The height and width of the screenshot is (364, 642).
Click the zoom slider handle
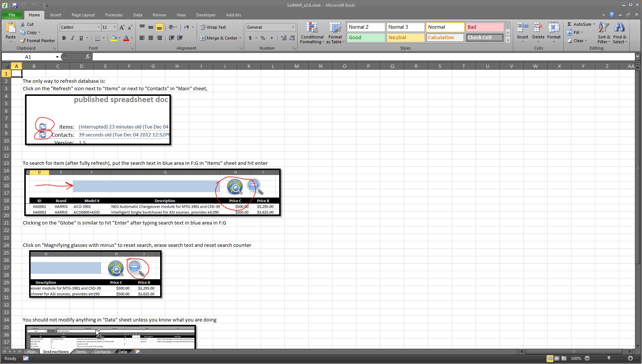(609, 358)
